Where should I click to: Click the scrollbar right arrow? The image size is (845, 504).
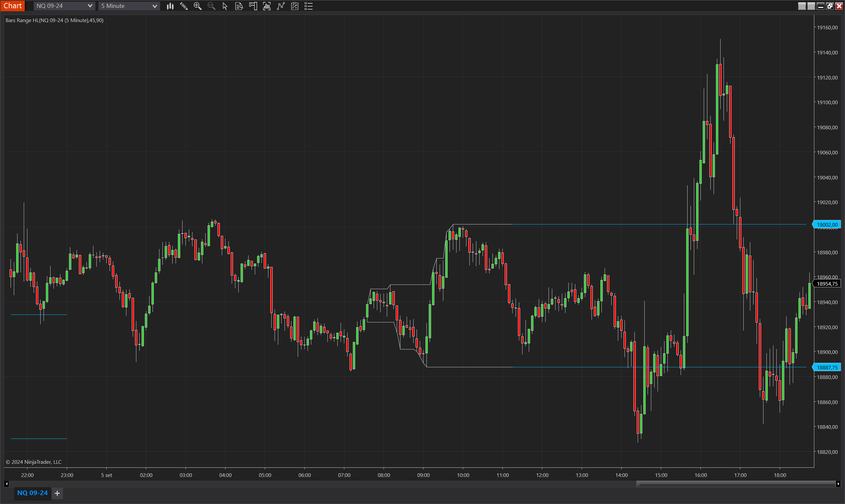coord(838,484)
